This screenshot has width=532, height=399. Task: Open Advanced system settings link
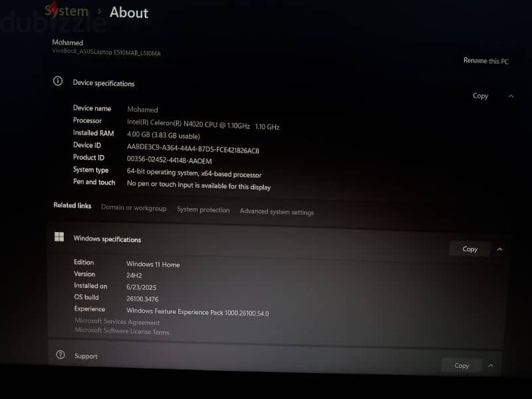277,211
